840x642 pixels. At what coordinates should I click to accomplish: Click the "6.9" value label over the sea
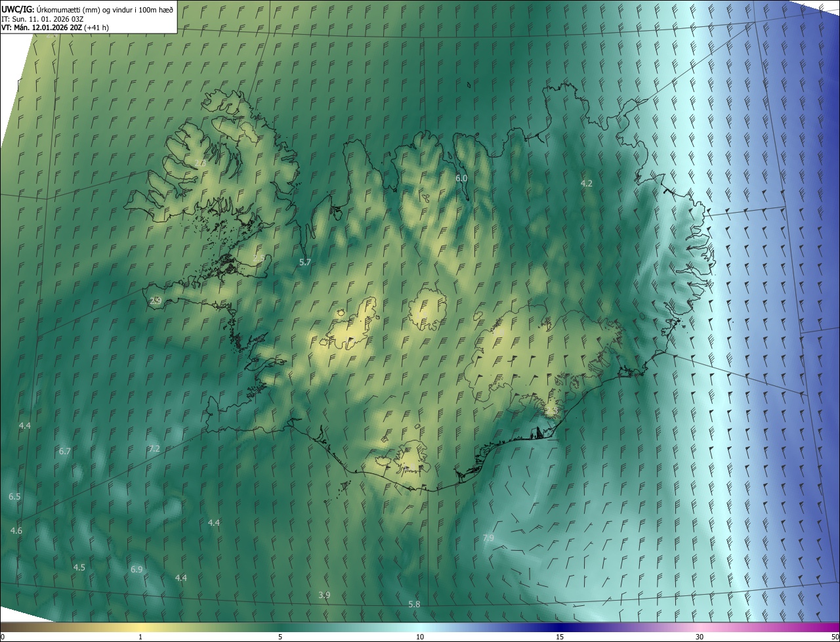tap(136, 569)
